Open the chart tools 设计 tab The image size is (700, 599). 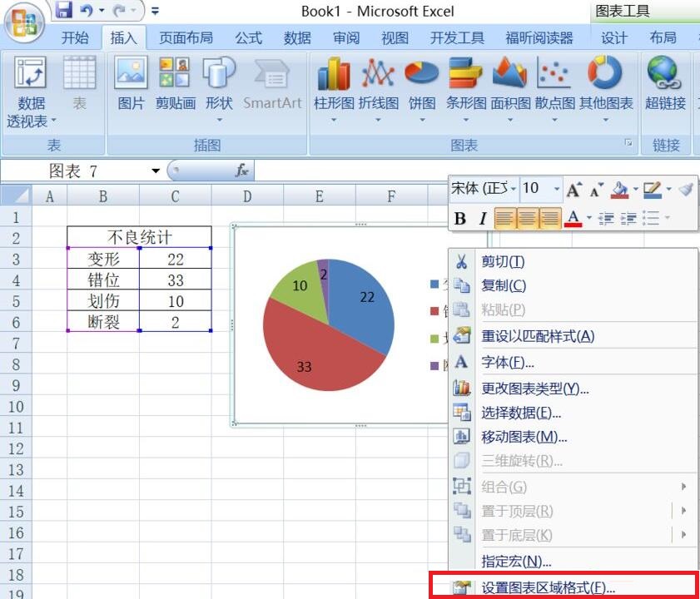[613, 38]
